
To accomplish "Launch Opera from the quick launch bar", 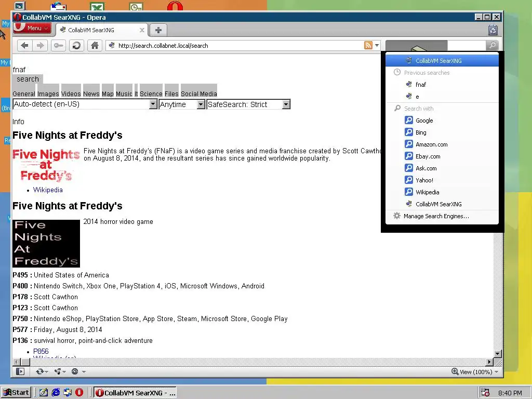I will 79,393.
